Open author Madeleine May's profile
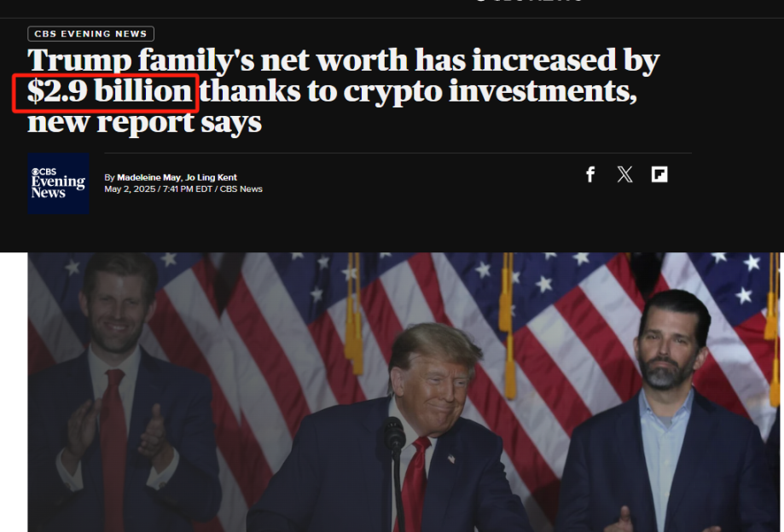784x532 pixels. (148, 177)
